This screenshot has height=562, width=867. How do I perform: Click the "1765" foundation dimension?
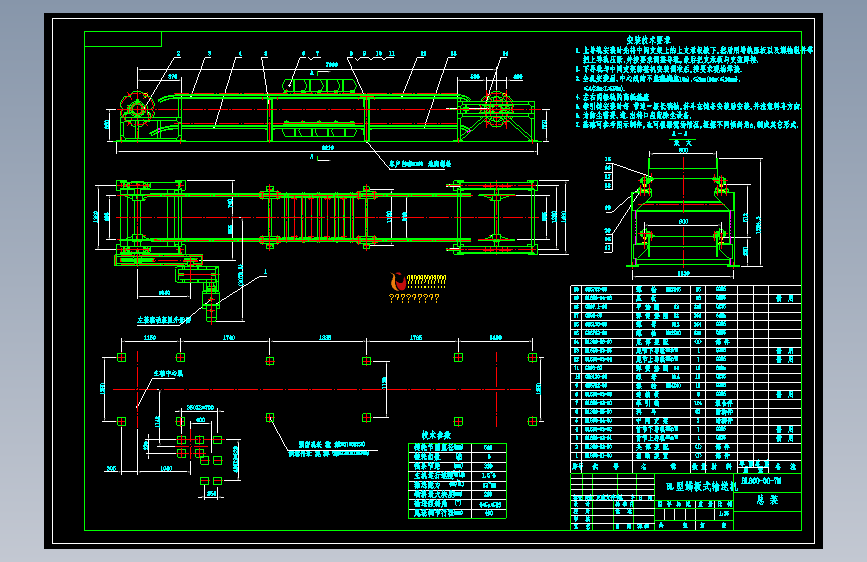(x=416, y=337)
